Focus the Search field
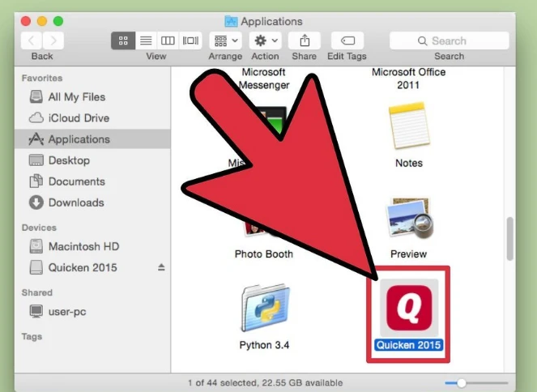Image resolution: width=537 pixels, height=392 pixels. [x=449, y=40]
